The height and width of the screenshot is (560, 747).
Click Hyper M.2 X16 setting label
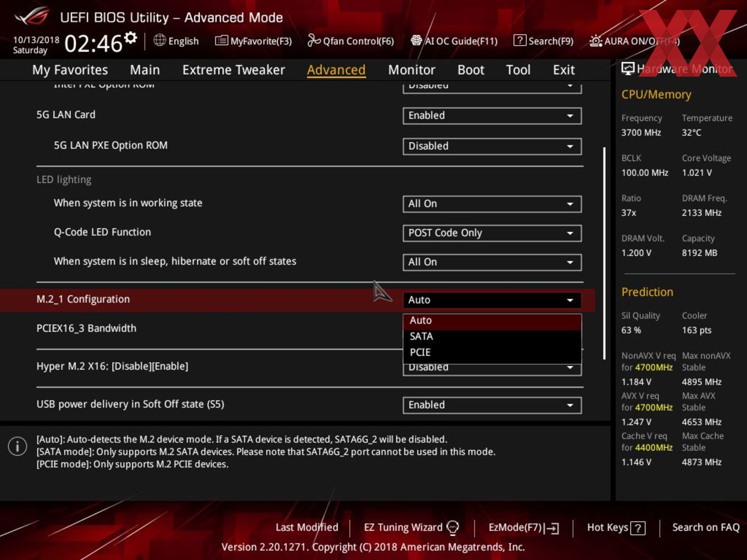tap(112, 366)
